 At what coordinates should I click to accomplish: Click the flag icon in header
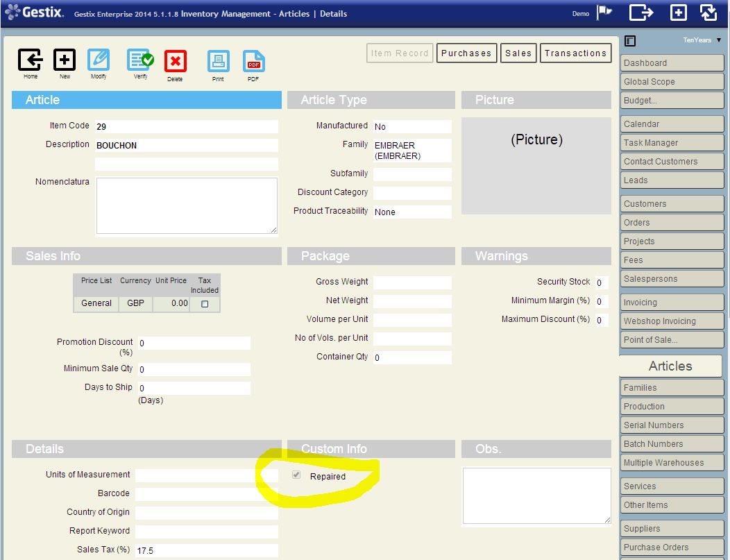(x=605, y=12)
